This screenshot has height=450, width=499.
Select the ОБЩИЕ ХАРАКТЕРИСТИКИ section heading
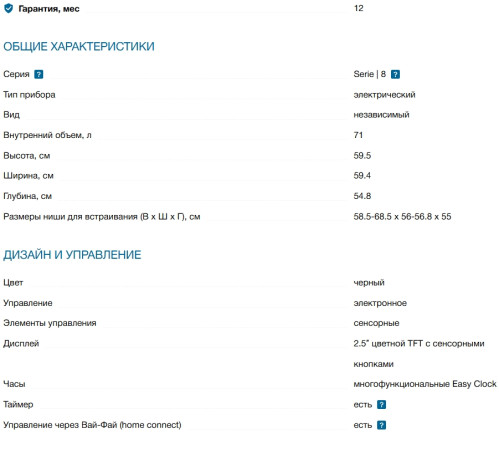(x=79, y=46)
